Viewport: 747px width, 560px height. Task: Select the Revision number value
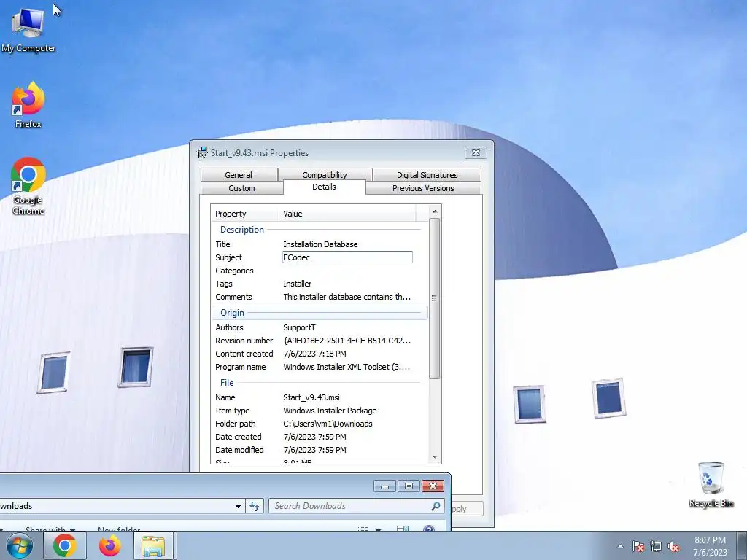(347, 341)
